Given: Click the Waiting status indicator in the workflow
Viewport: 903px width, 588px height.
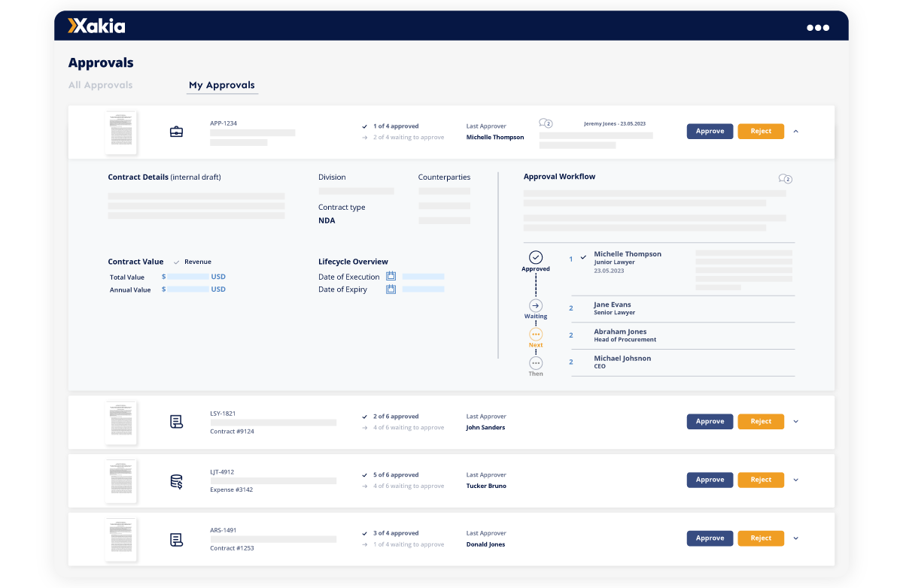Looking at the screenshot, I should (x=535, y=305).
